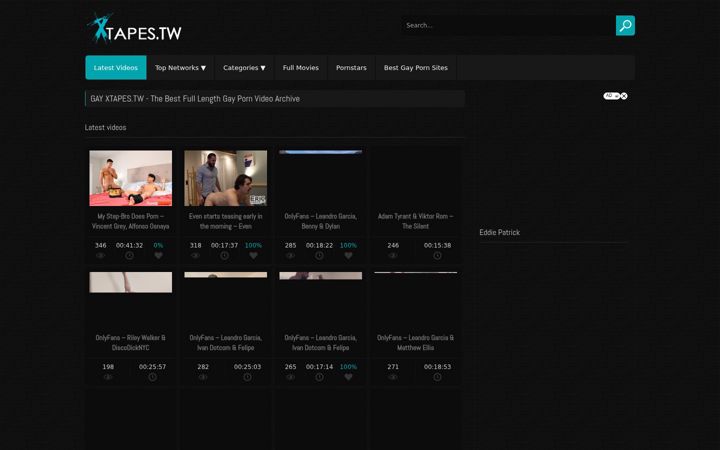Click the 00:41:32 duration text

click(129, 245)
